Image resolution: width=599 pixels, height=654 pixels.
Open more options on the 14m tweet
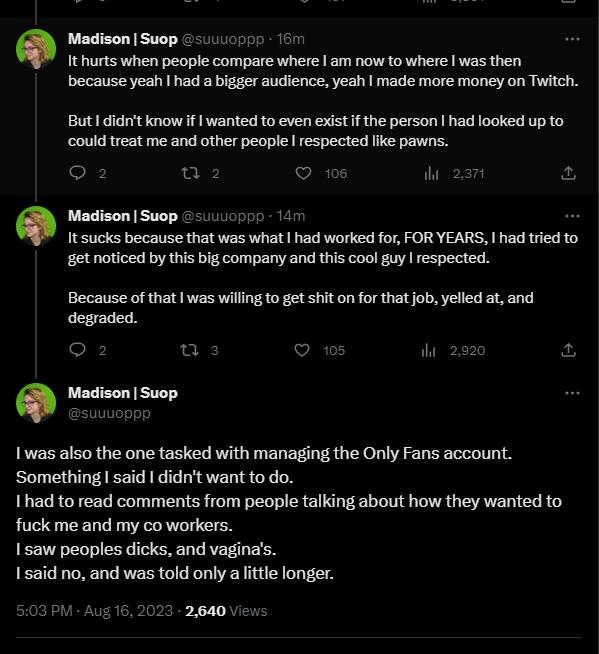[572, 216]
